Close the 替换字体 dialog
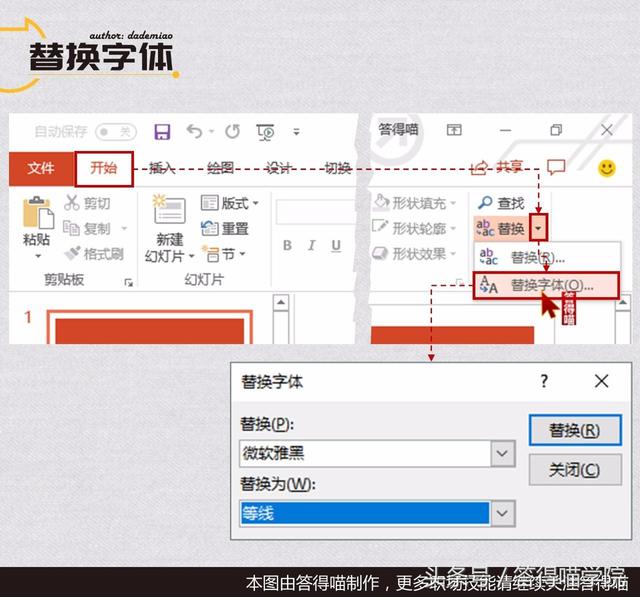The image size is (640, 597). tap(602, 382)
